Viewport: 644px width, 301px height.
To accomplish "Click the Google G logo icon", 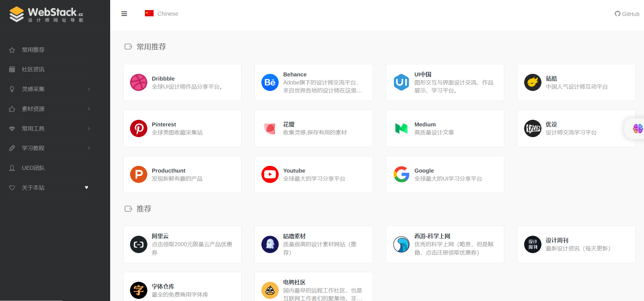I will [x=401, y=174].
